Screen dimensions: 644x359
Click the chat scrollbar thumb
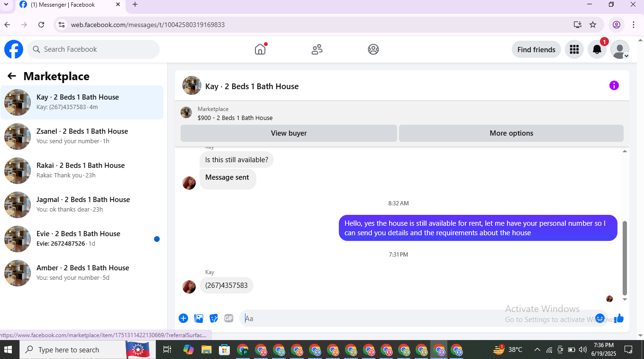(x=625, y=258)
